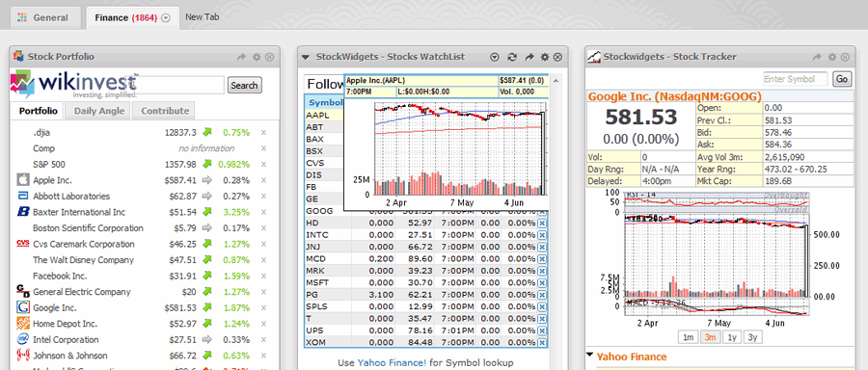The image size is (868, 370).
Task: Set chart range to 1m
Action: coord(687,337)
